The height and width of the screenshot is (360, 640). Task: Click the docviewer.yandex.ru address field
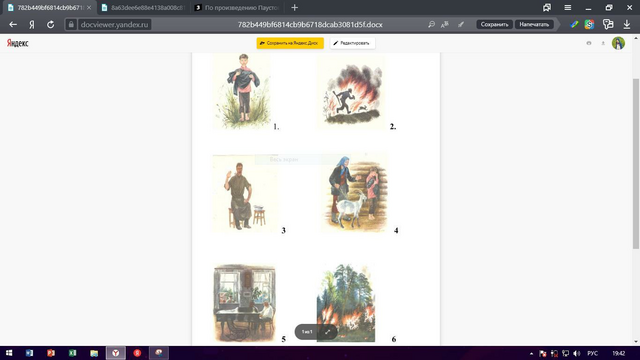click(x=114, y=24)
